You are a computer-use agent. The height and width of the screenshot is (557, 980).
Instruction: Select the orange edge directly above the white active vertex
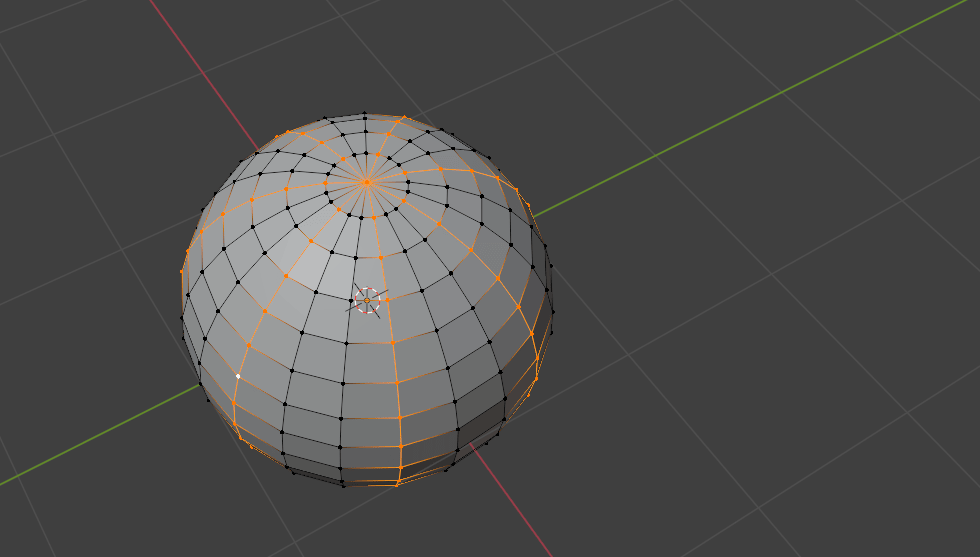pos(242,358)
